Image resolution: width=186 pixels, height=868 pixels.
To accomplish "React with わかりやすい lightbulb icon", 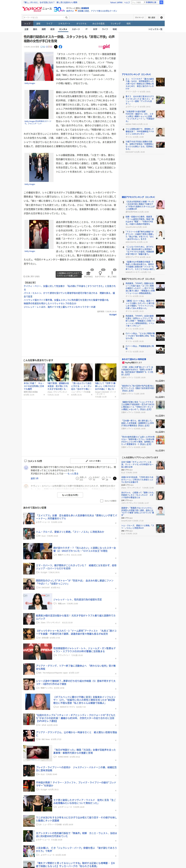I will [100, 273].
